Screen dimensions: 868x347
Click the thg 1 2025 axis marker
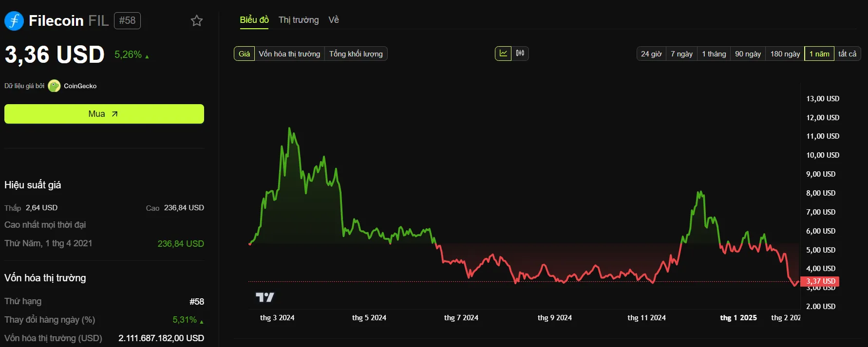(738, 318)
